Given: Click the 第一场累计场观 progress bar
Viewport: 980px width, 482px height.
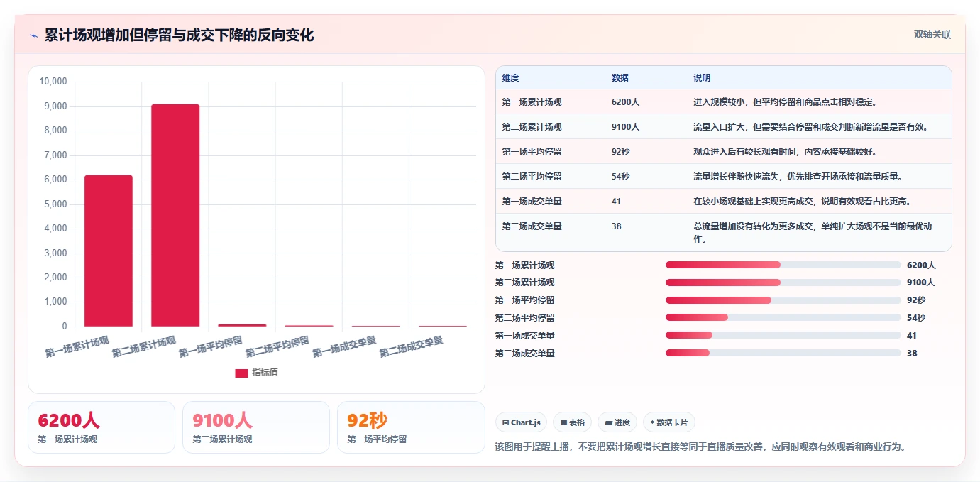Looking at the screenshot, I should [x=783, y=265].
